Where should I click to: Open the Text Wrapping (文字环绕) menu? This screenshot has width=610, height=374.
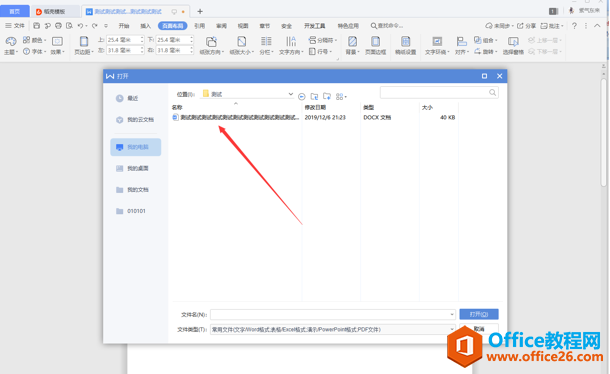tap(437, 46)
